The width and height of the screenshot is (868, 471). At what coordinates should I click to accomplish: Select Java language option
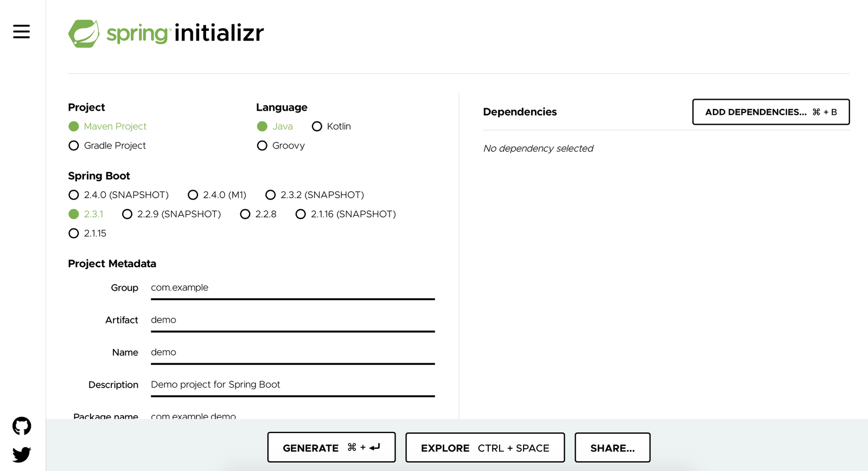coord(275,126)
